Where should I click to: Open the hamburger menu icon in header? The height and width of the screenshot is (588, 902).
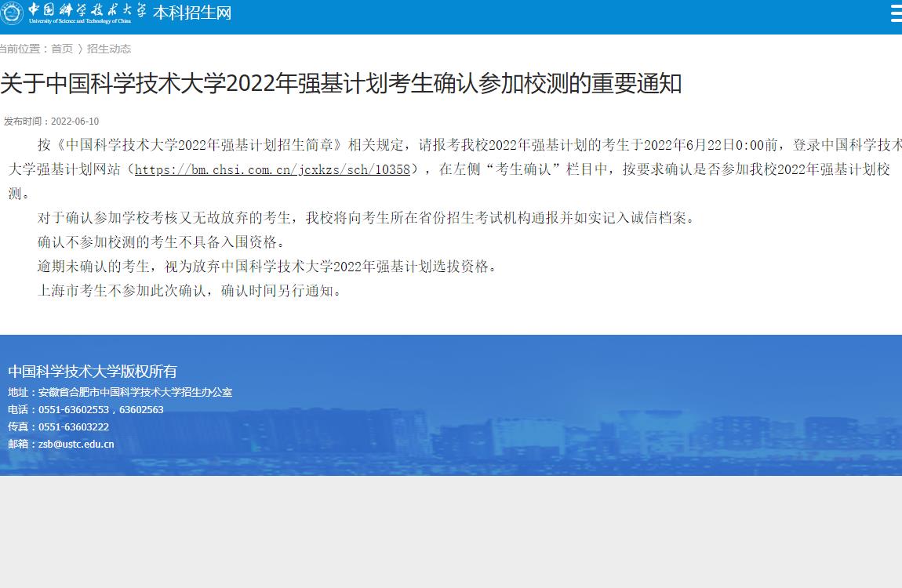(897, 13)
